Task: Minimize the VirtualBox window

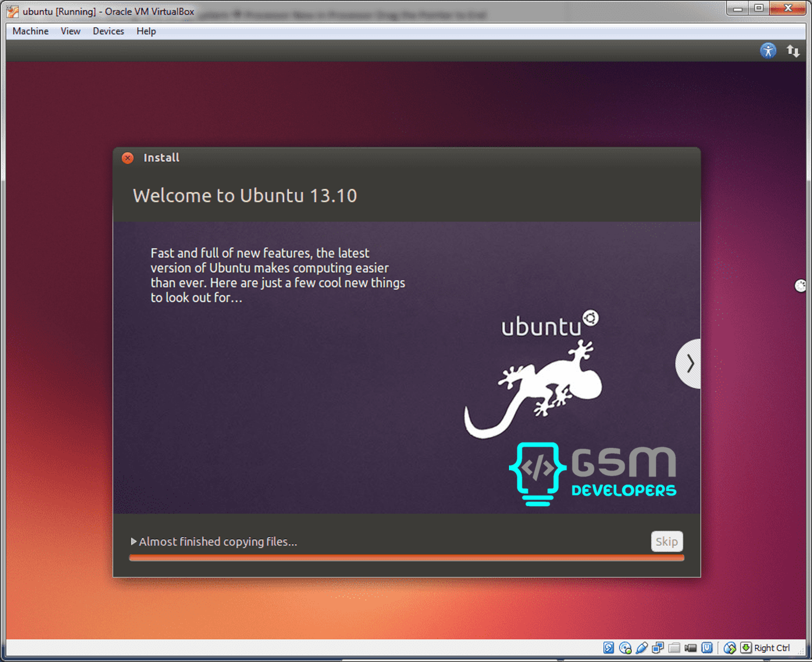Action: [x=738, y=8]
